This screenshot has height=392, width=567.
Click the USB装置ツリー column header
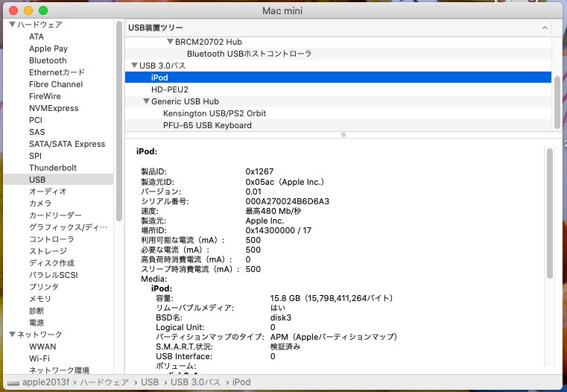coord(338,28)
